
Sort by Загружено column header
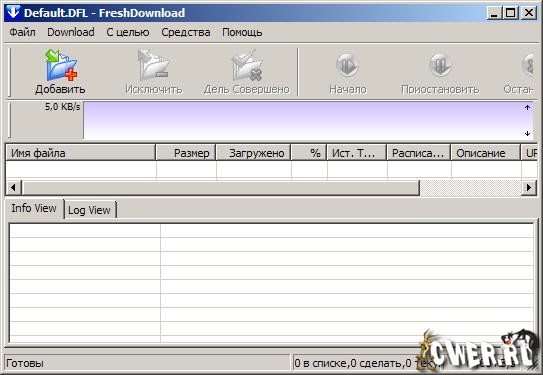[253, 153]
